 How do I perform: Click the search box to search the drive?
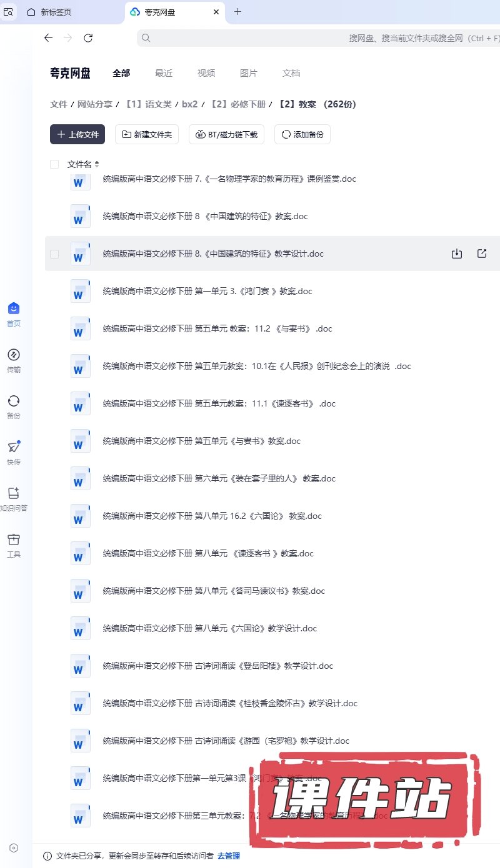click(x=312, y=38)
